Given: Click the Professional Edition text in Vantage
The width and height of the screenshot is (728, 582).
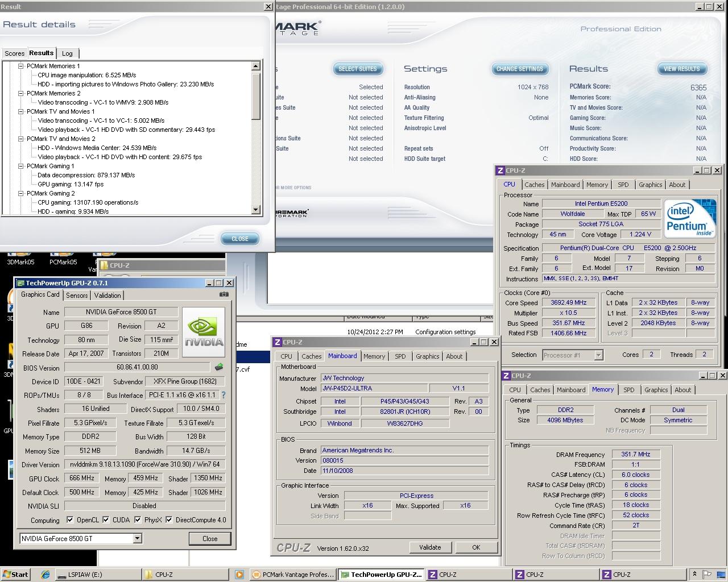Looking at the screenshot, I should coord(621,29).
